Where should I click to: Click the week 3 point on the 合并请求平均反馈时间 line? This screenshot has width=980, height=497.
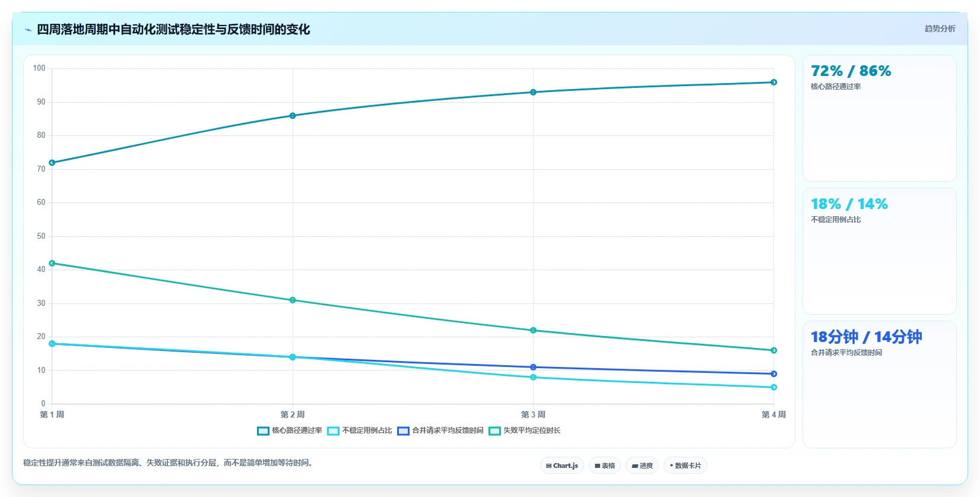(x=533, y=367)
